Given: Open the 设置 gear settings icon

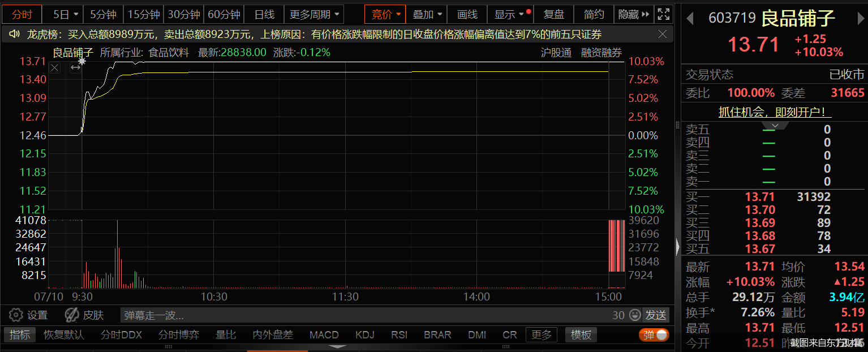Looking at the screenshot, I should [16, 315].
